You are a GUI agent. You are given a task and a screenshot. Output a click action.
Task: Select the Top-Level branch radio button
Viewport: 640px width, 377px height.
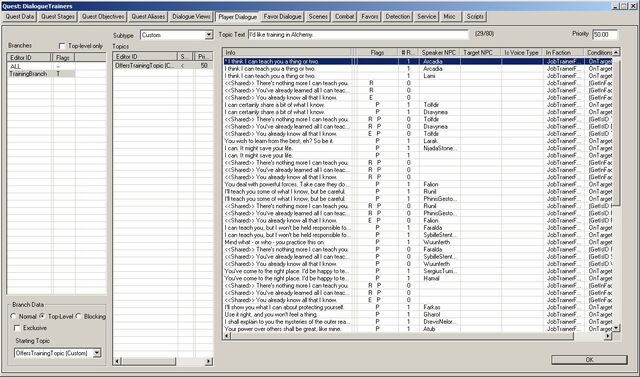click(42, 317)
